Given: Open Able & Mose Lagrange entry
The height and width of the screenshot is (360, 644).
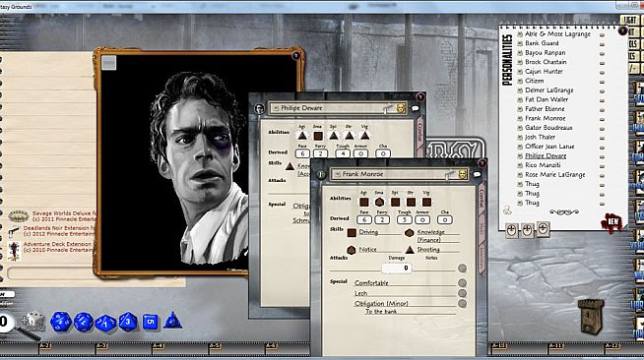Looking at the screenshot, I should pyautogui.click(x=557, y=34).
